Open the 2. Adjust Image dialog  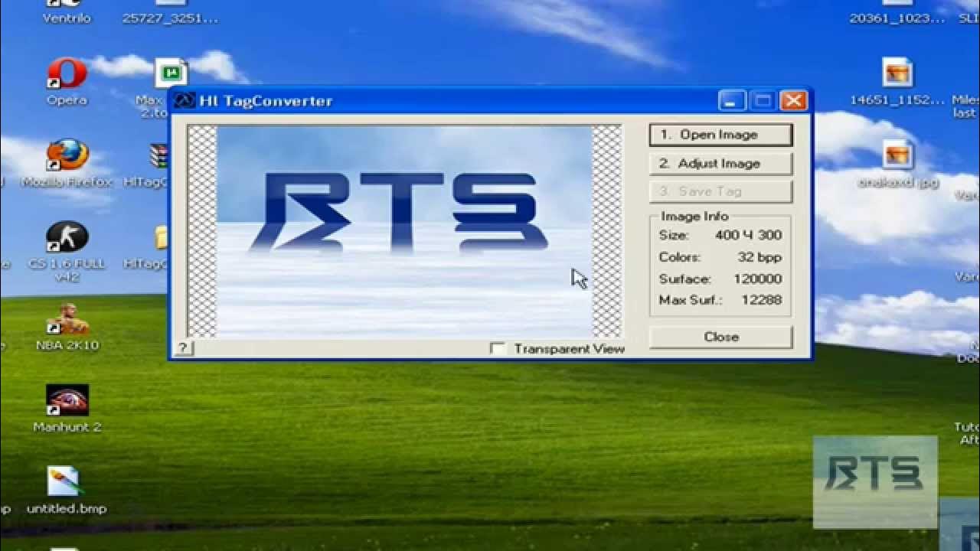click(720, 163)
